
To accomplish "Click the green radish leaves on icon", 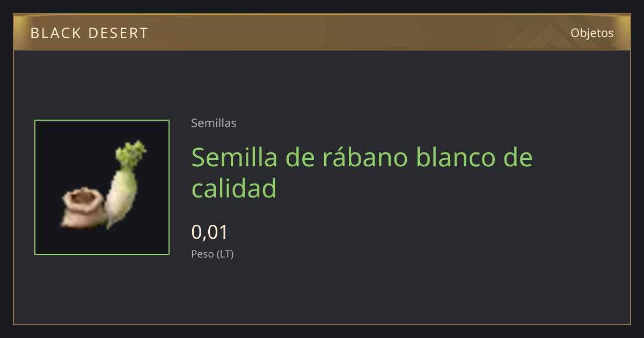I will pyautogui.click(x=132, y=154).
